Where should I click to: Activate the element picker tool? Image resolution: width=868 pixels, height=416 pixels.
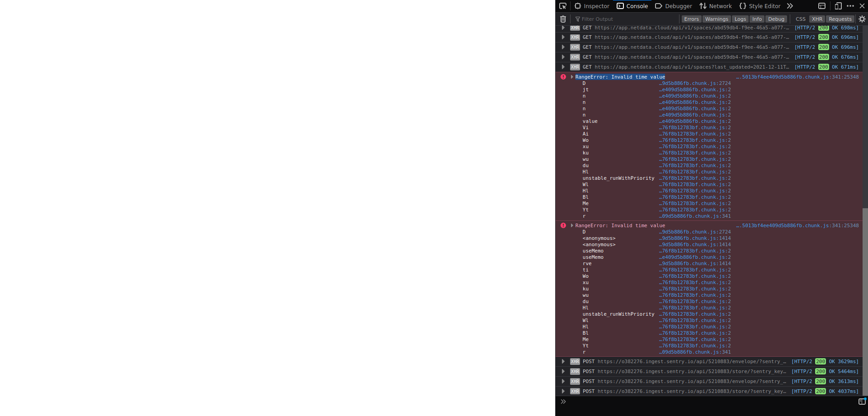[563, 6]
